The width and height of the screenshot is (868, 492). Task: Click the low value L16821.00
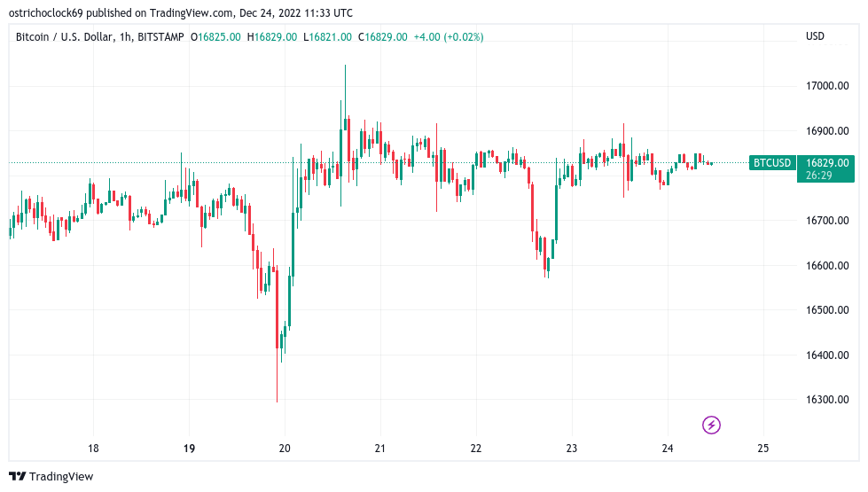(x=327, y=37)
